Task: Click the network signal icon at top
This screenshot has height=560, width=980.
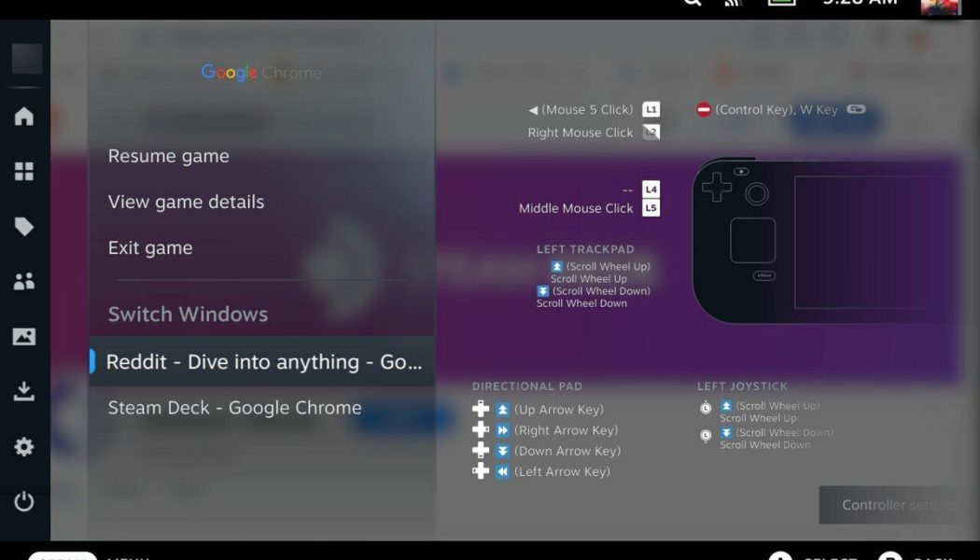Action: coord(734,3)
